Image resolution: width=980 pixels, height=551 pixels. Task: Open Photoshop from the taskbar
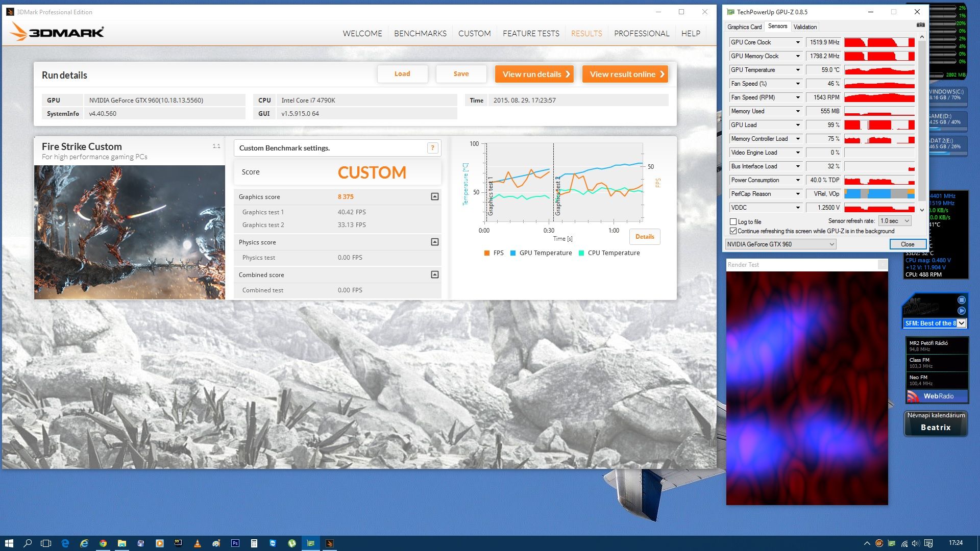click(235, 543)
